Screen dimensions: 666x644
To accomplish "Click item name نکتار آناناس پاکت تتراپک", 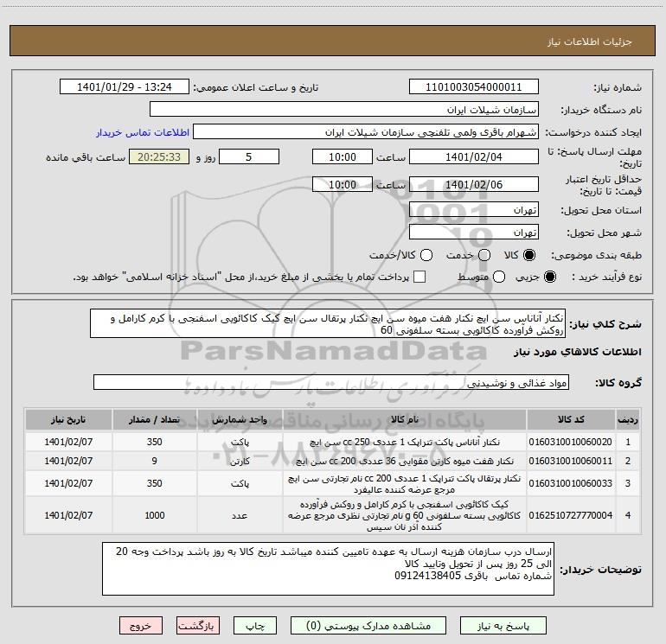I will 405,442.
